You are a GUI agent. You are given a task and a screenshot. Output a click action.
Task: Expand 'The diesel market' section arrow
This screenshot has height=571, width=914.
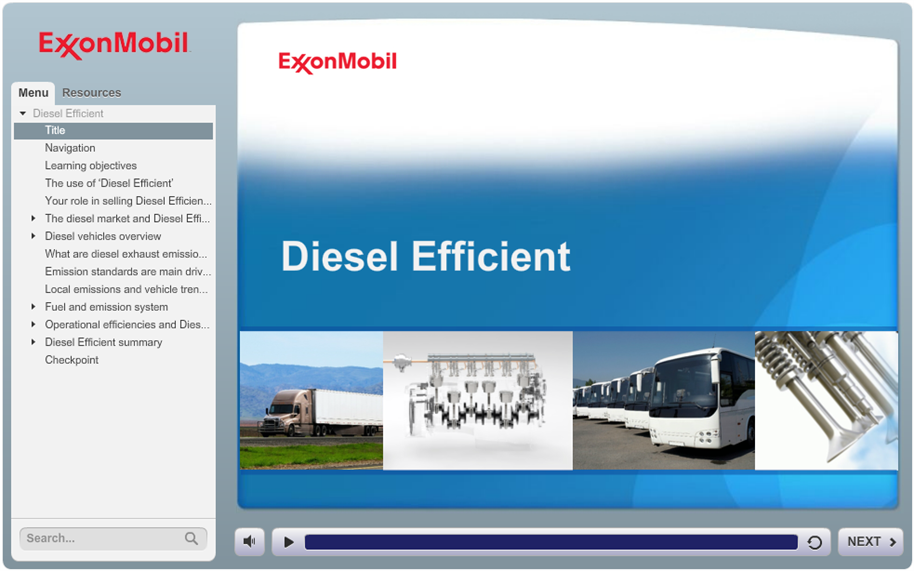[33, 219]
